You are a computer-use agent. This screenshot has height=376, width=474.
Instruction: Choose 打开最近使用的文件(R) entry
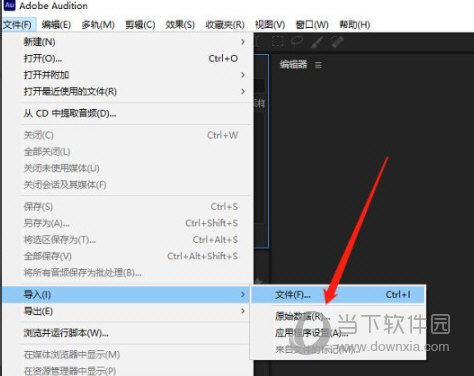127,91
